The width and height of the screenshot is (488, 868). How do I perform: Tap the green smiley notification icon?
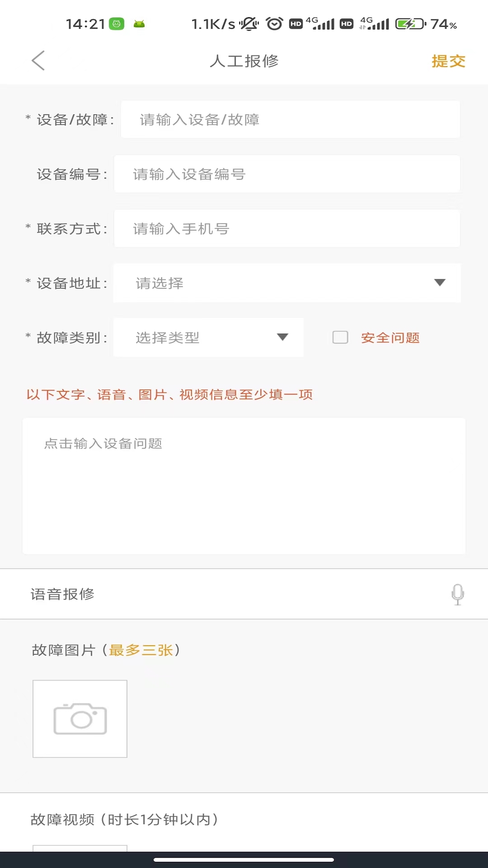click(117, 24)
